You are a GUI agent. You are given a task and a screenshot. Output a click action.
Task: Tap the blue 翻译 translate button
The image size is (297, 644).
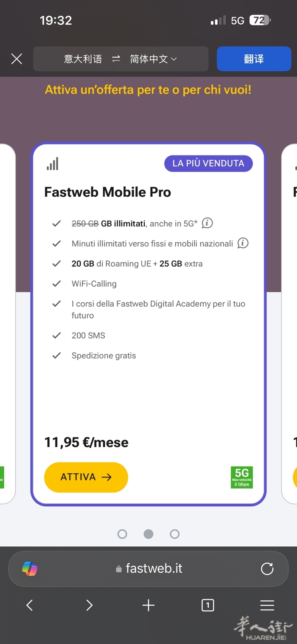tap(254, 59)
